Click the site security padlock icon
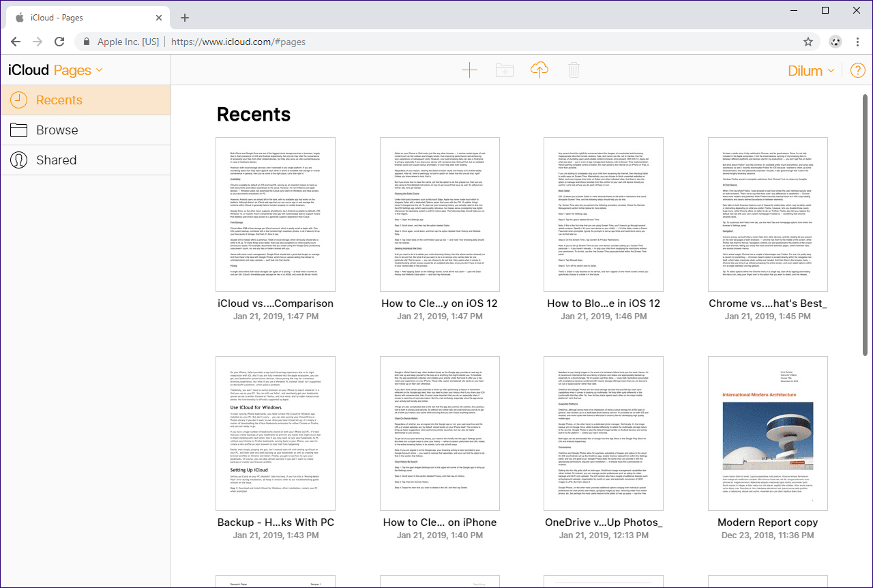Viewport: 873px width, 588px height. click(87, 42)
